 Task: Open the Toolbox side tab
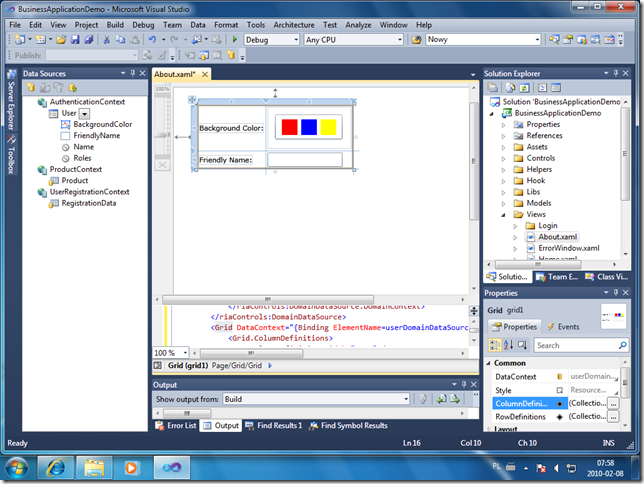point(11,155)
